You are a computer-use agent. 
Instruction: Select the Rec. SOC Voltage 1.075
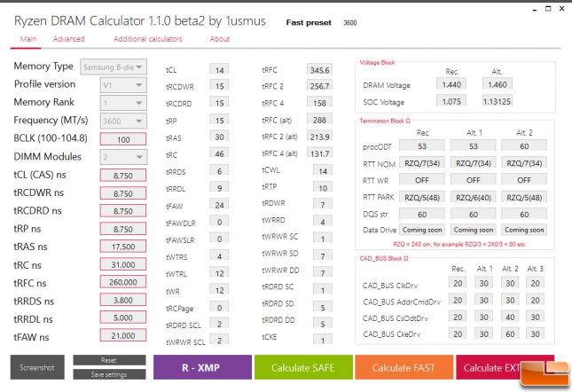[451, 101]
